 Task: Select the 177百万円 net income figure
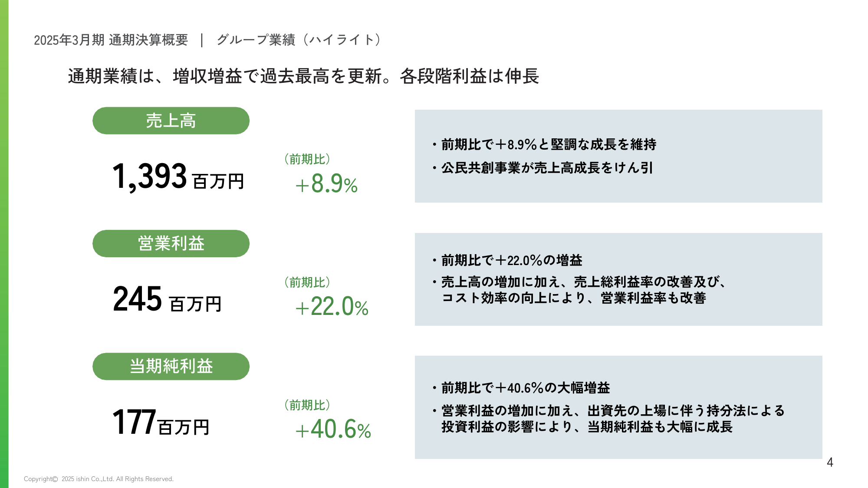[161, 422]
